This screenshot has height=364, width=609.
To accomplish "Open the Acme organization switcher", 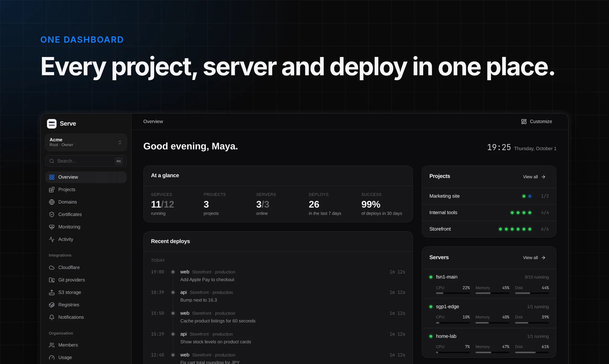I will coord(86,142).
